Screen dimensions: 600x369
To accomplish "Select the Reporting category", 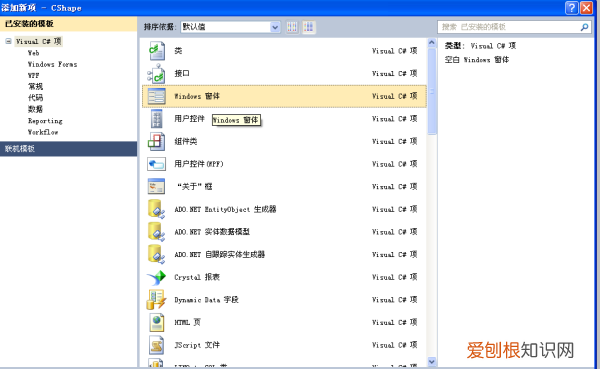I will (45, 121).
